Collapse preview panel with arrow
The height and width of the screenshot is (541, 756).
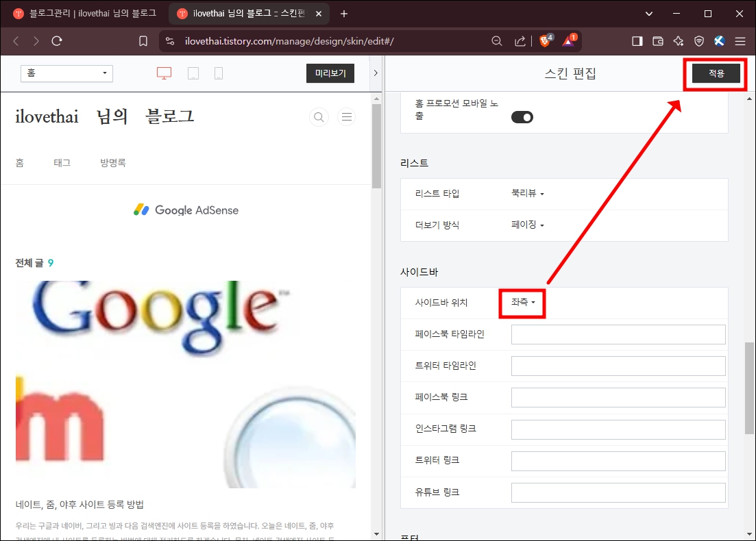(x=376, y=73)
